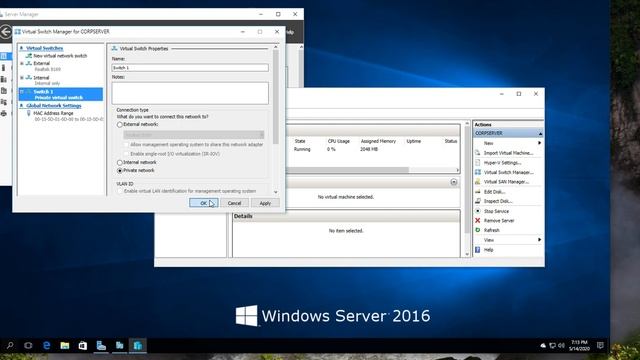Viewport: 640px width, 360px height.
Task: Switch to Server Manager on the taskbar
Action: (x=101, y=346)
